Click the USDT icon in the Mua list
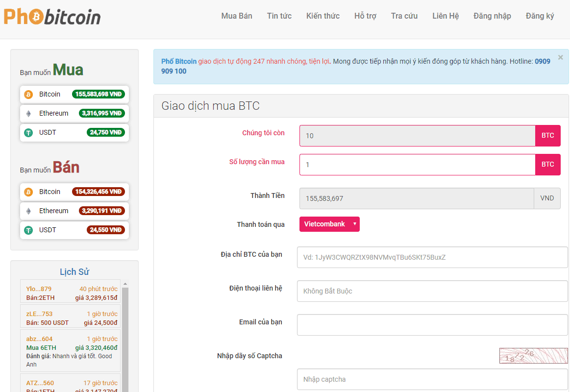570x392 pixels. [28, 133]
